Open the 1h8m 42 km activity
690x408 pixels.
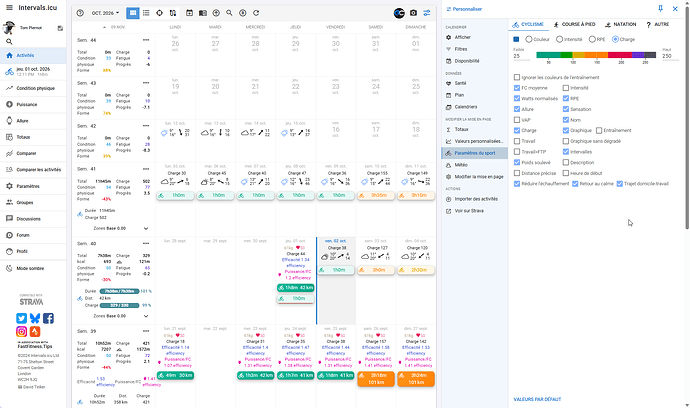click(x=295, y=288)
